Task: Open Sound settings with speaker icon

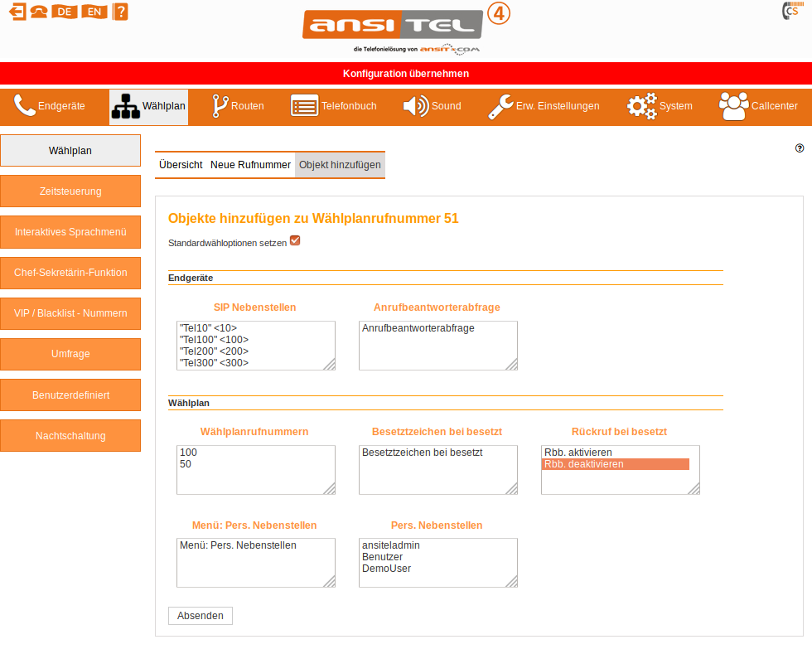Action: [x=432, y=106]
